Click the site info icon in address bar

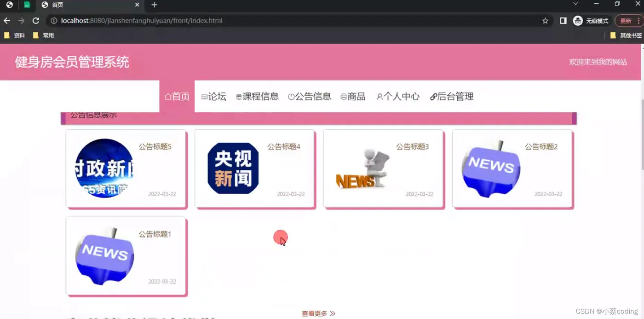(54, 21)
